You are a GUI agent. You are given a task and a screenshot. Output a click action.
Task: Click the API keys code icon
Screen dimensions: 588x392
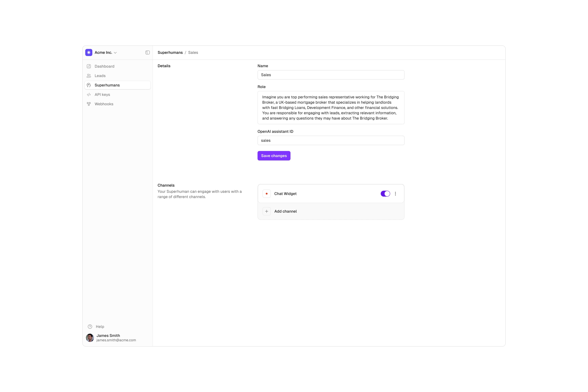(89, 95)
